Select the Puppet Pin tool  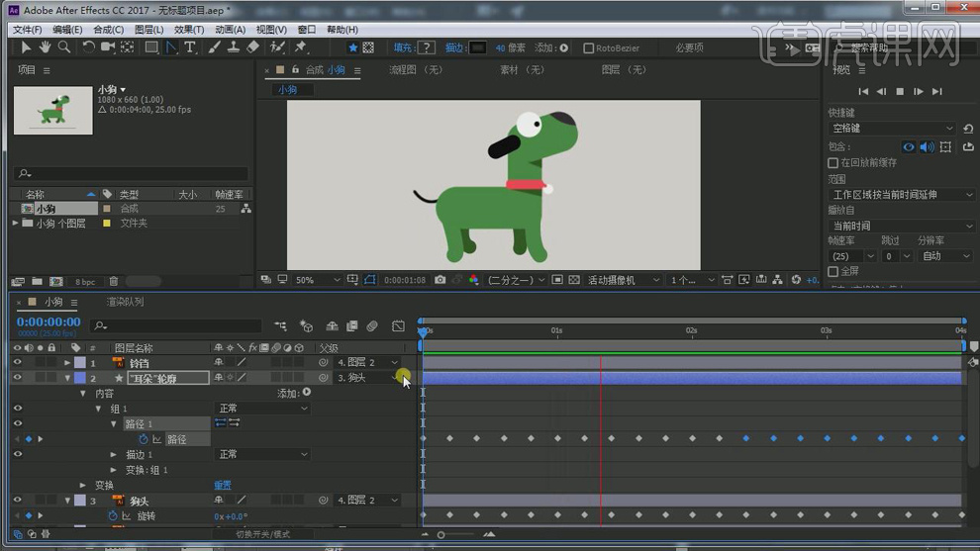300,47
